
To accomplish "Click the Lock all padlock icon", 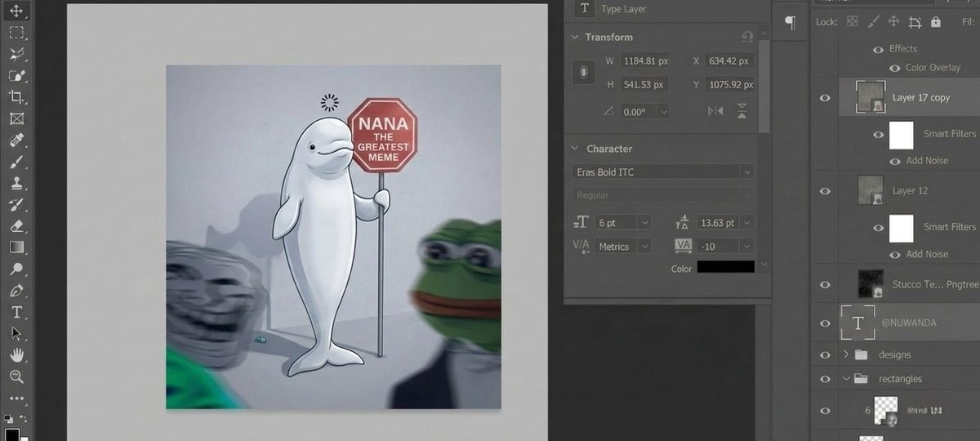I will click(936, 22).
